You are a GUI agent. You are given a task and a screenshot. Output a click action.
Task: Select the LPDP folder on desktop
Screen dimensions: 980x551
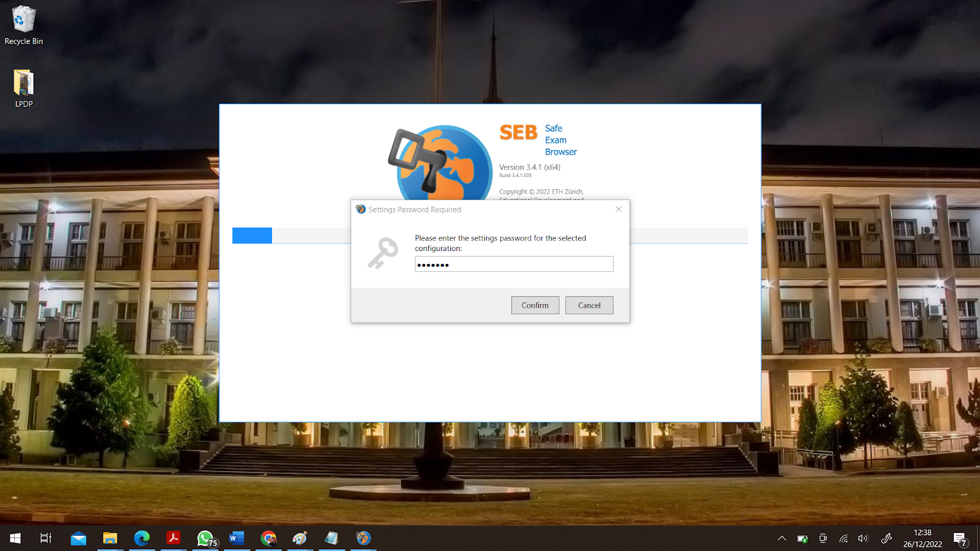[24, 89]
